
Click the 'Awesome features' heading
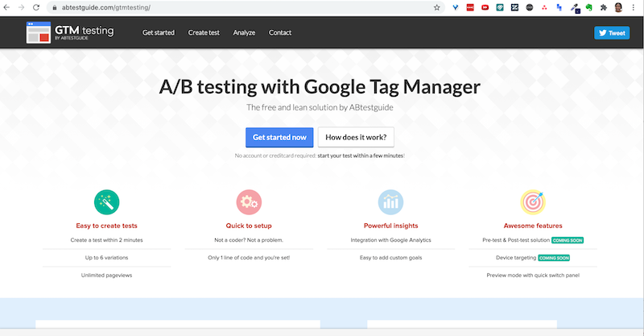(533, 226)
